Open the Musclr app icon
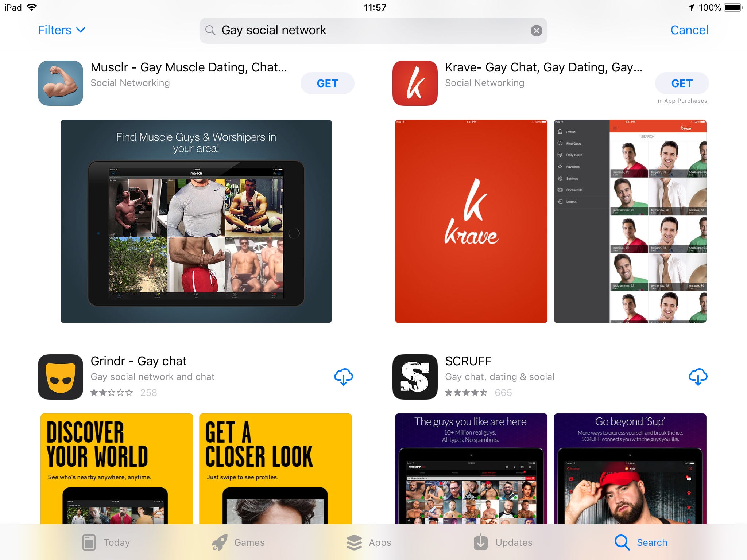 pos(61,83)
